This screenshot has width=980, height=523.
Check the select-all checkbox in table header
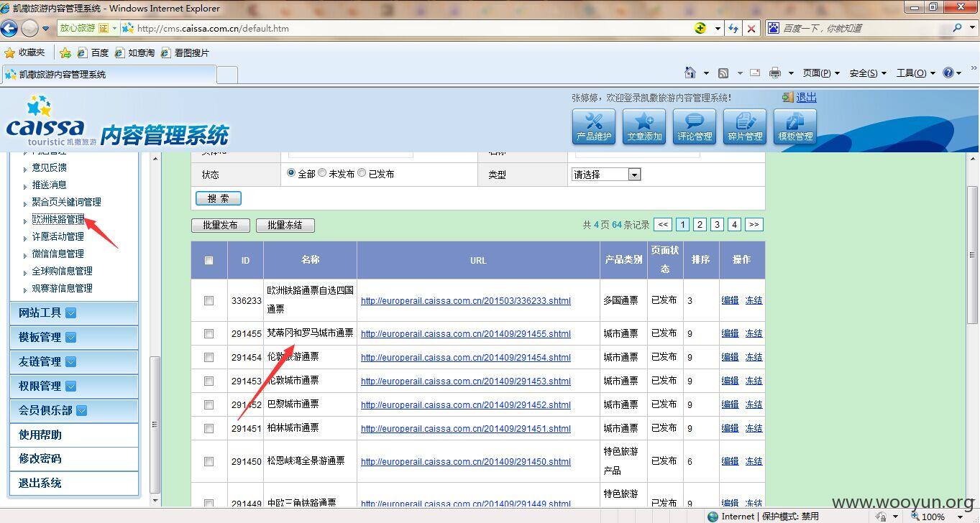pos(209,260)
